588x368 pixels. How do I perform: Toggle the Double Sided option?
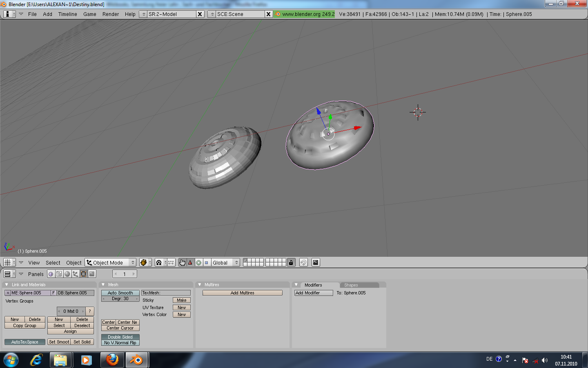tap(120, 337)
